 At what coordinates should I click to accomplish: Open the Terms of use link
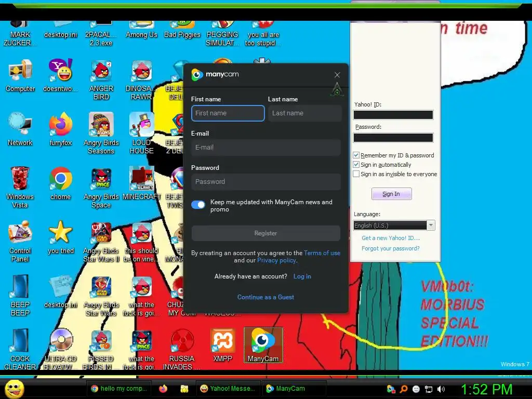[322, 253]
